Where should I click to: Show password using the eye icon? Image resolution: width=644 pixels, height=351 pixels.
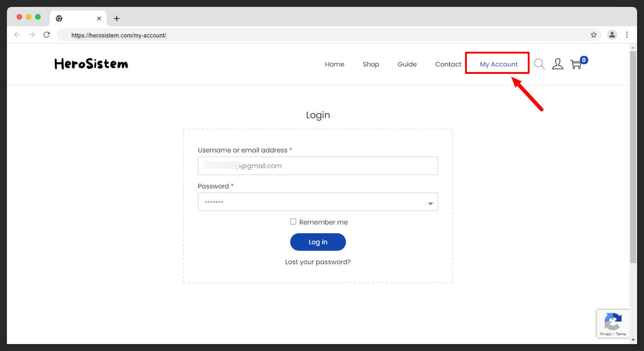point(430,203)
